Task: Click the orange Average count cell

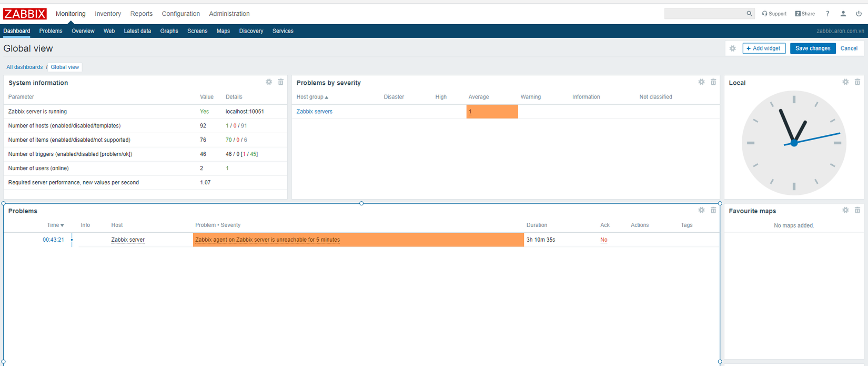Action: coord(492,112)
